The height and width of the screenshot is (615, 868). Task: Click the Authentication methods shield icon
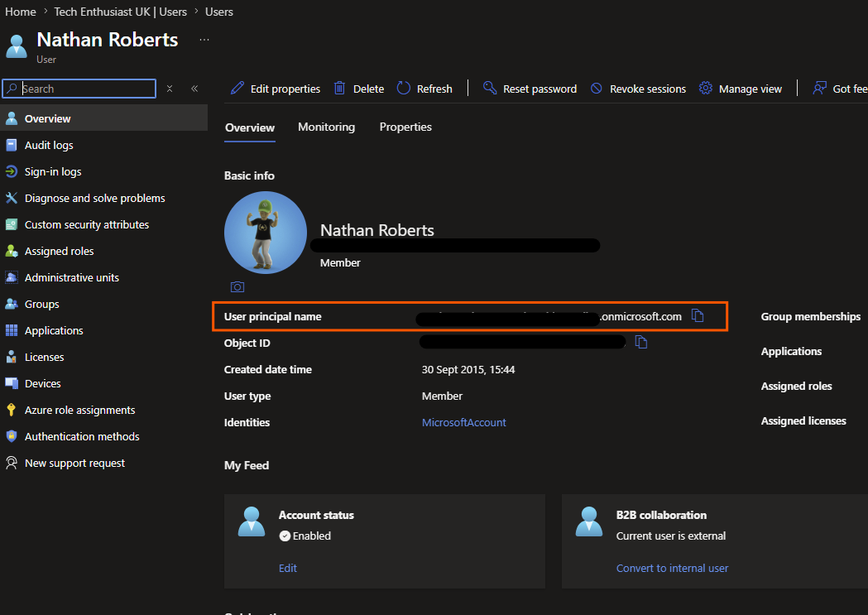point(11,436)
